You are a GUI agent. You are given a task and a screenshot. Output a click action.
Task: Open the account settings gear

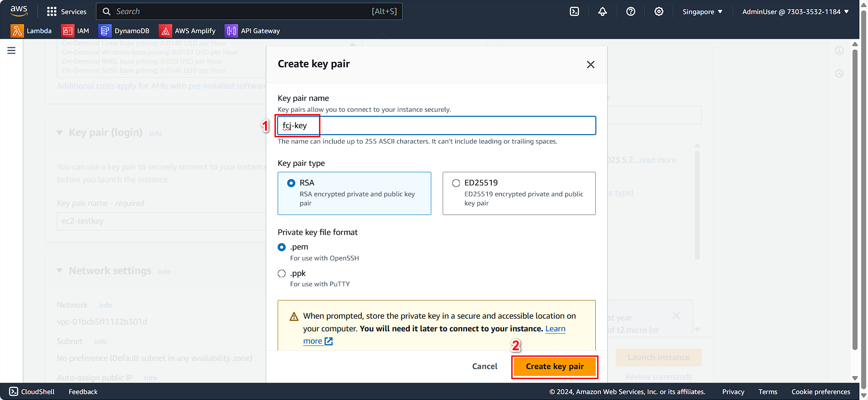(x=658, y=11)
